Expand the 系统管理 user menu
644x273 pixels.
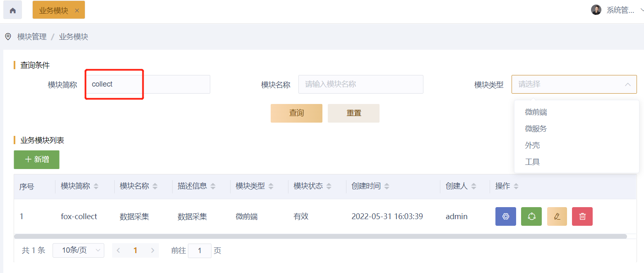[641, 10]
